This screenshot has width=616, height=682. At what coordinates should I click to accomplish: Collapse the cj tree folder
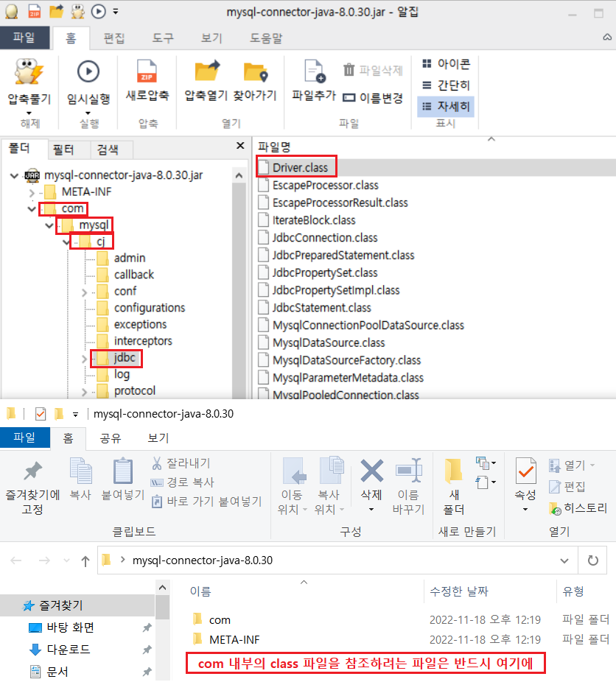(66, 242)
